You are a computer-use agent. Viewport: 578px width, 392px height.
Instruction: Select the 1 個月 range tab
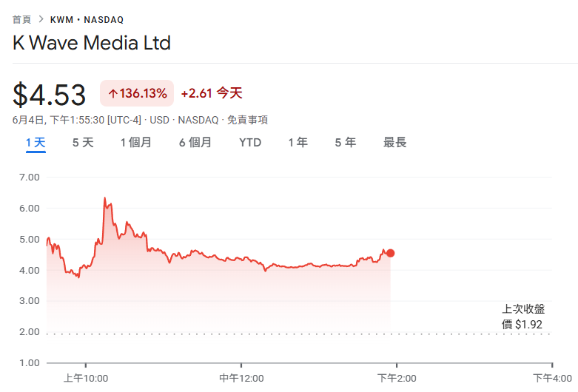[x=136, y=143]
